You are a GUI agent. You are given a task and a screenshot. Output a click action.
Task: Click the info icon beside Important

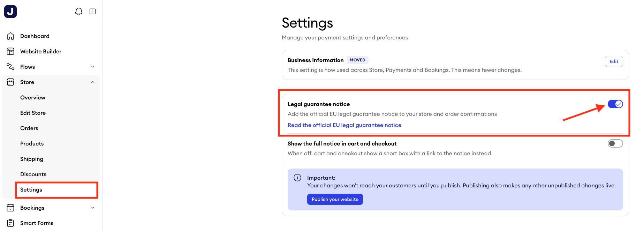[x=297, y=178]
